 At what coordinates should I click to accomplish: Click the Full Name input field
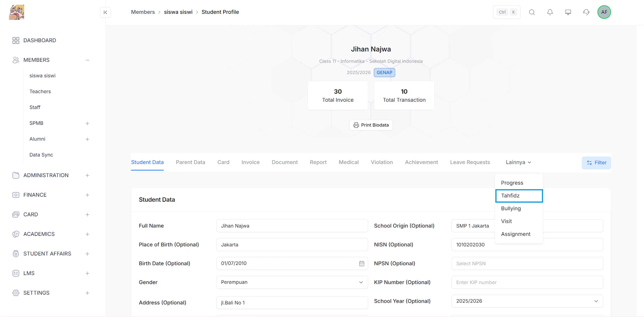click(292, 226)
